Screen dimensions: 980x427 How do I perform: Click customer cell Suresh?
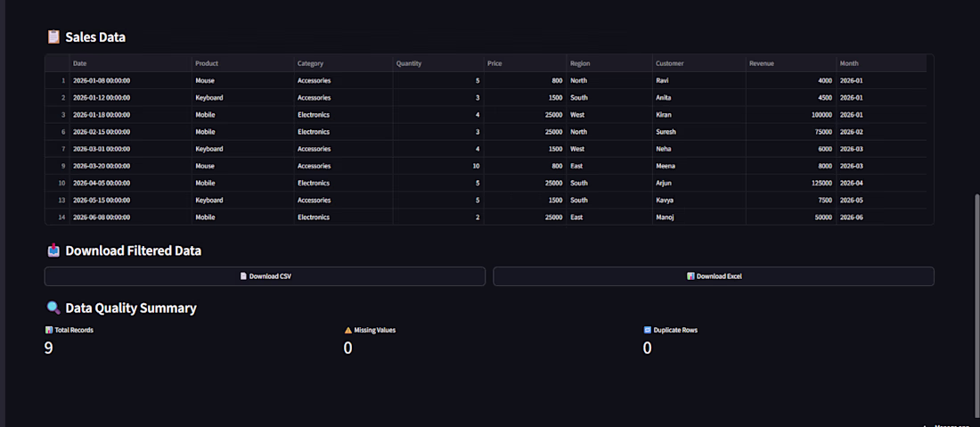[698, 132]
